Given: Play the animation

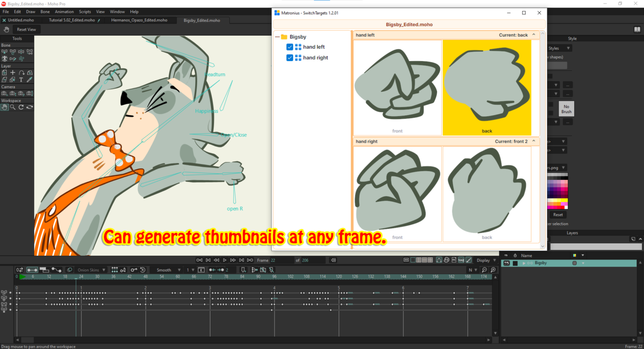Looking at the screenshot, I should tap(225, 260).
